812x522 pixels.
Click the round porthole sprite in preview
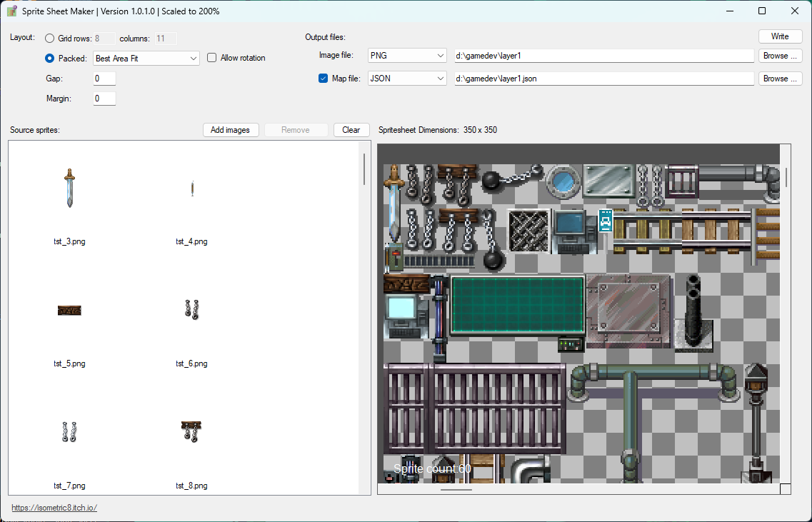pos(563,181)
